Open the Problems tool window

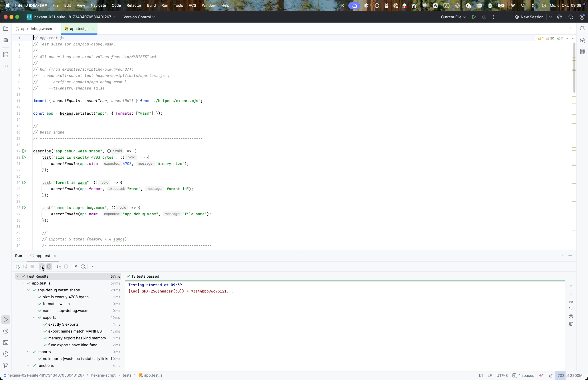coord(6,354)
